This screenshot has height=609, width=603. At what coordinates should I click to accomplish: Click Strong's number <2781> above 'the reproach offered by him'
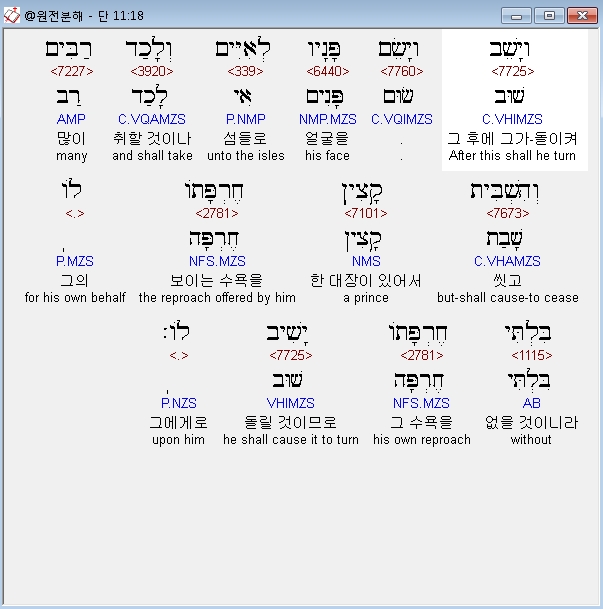click(x=217, y=213)
